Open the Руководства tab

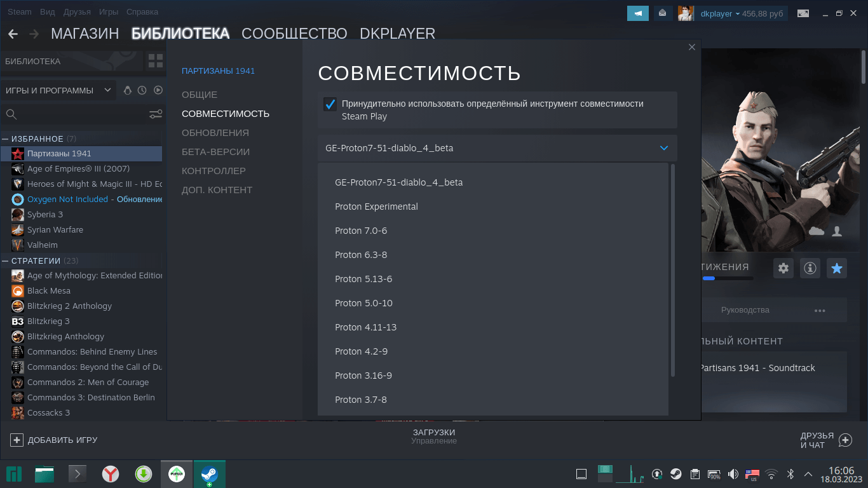[745, 310]
